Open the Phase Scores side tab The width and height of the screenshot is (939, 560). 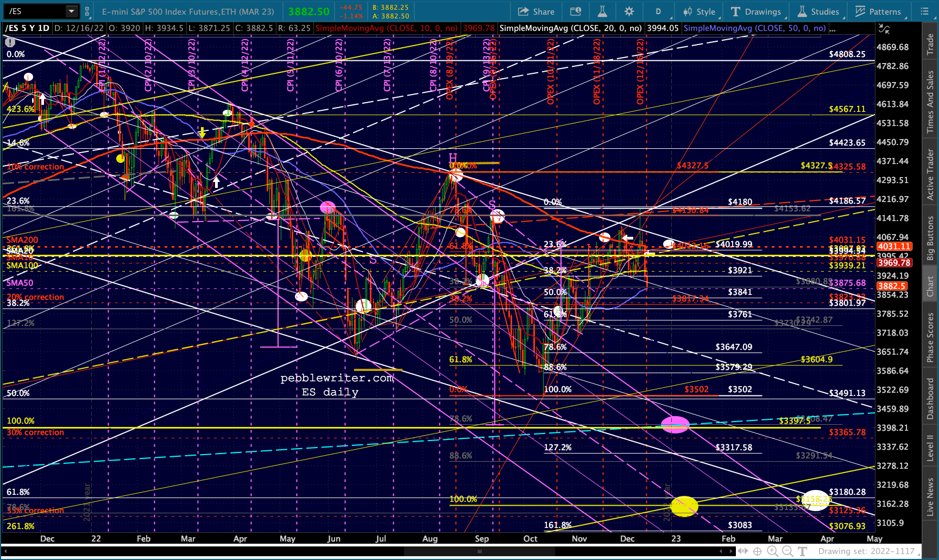930,337
